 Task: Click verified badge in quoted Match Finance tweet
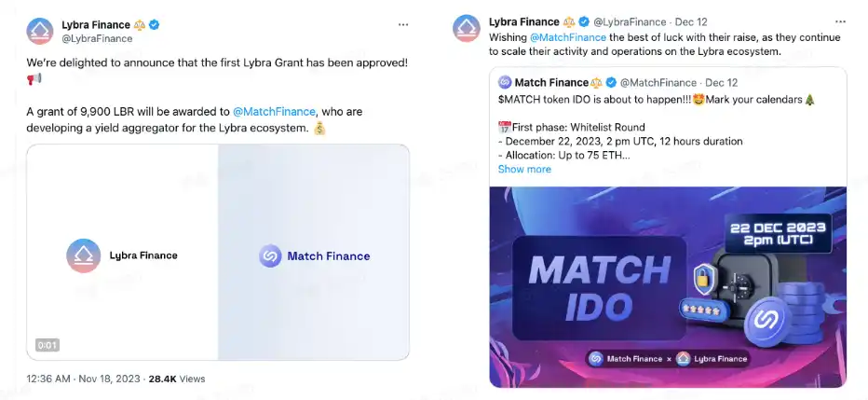pyautogui.click(x=610, y=83)
